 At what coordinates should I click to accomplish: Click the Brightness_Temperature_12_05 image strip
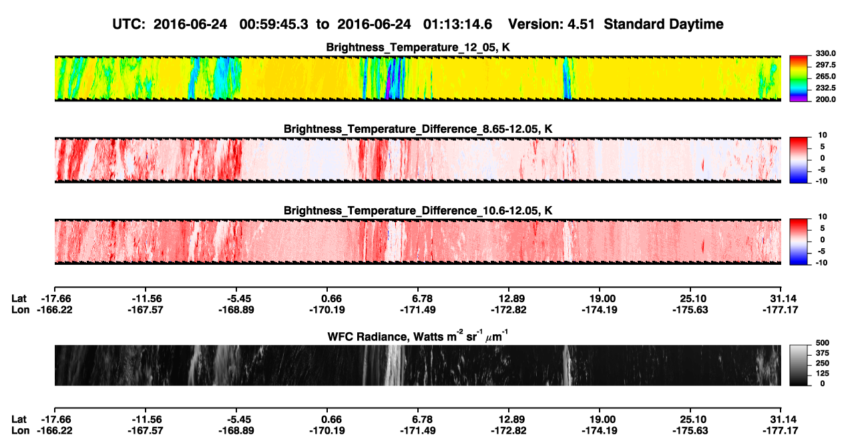pos(417,79)
